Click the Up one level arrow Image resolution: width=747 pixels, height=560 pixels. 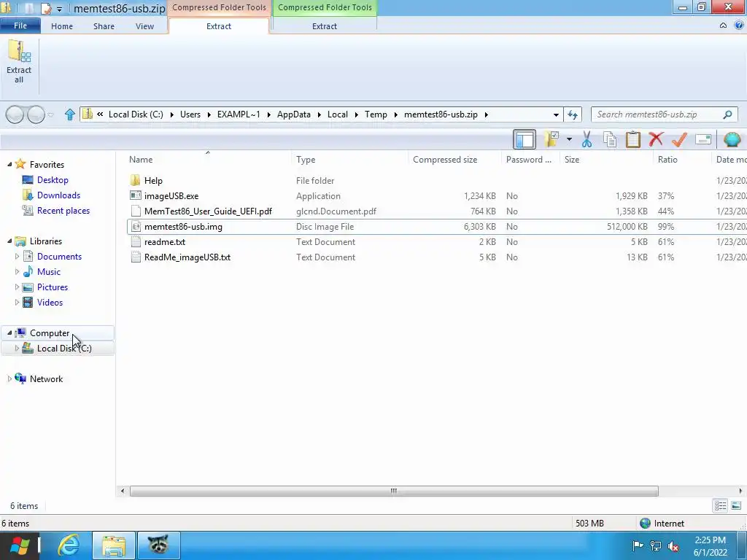tap(69, 114)
